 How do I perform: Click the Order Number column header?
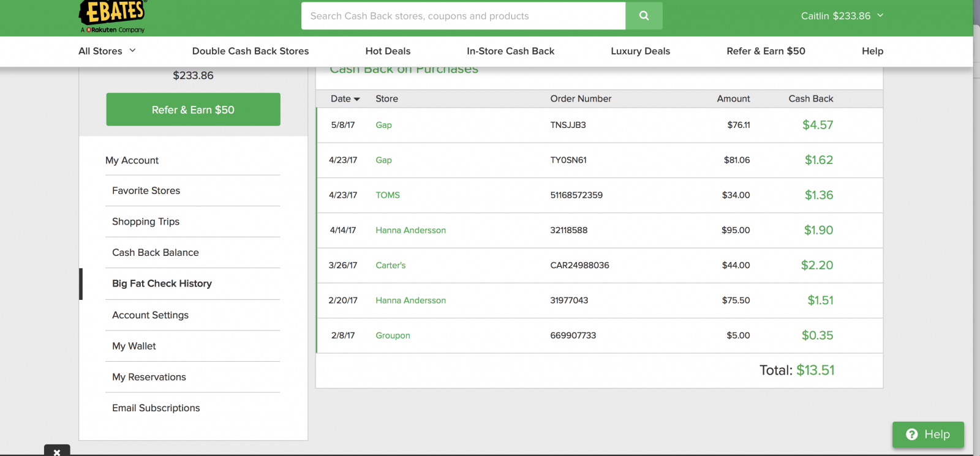coord(581,99)
